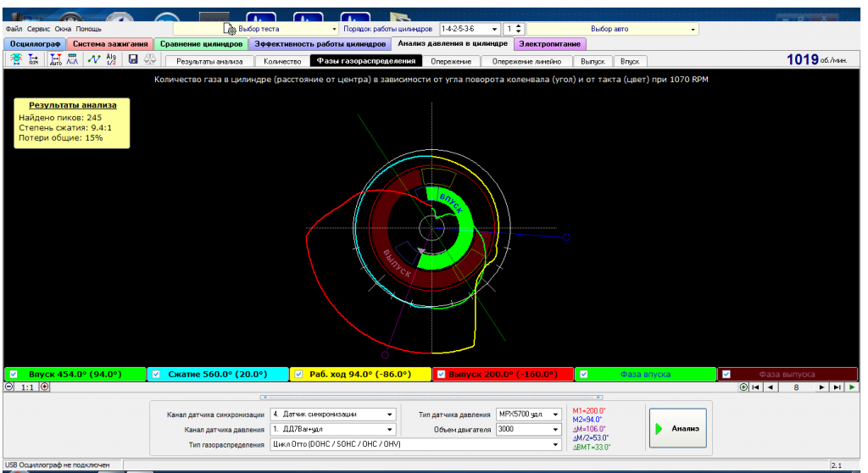Open the cylinder firing order 1-4-2-5-3-6 dropdown
Image resolution: width=868 pixels, height=473 pixels.
pos(494,29)
